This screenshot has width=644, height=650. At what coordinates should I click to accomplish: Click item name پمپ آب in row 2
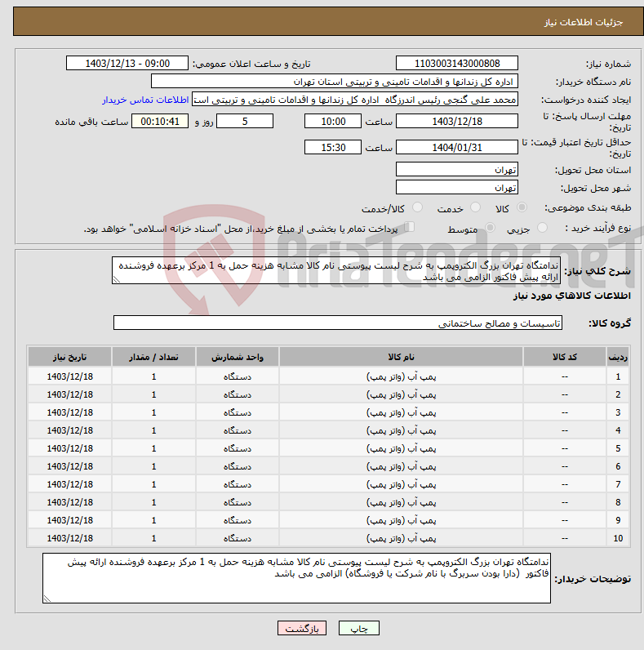[x=401, y=394]
